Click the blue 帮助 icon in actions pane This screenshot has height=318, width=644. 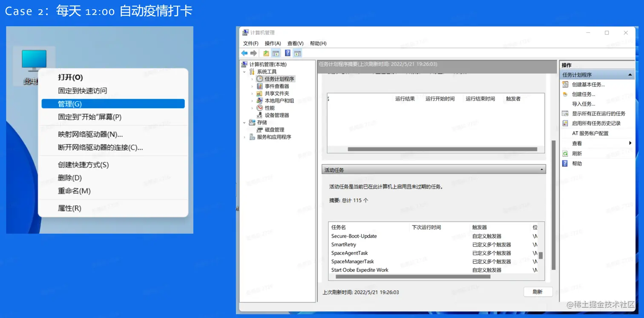pos(565,163)
